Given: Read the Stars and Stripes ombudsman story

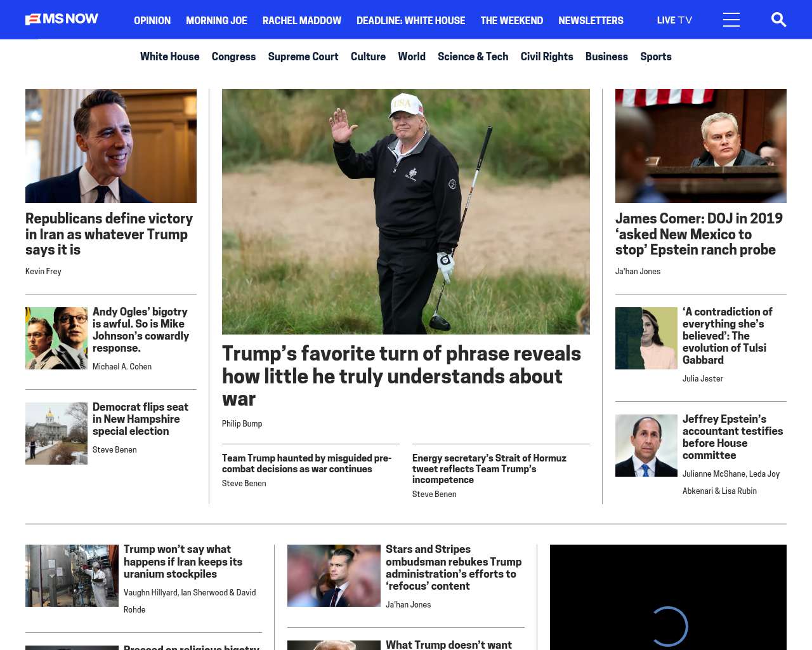Looking at the screenshot, I should pos(453,567).
